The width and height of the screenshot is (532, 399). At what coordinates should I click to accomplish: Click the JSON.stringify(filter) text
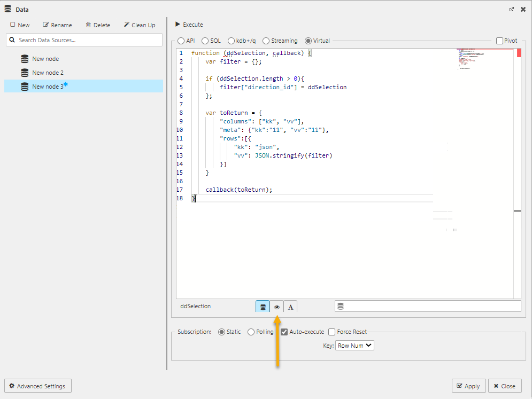click(x=294, y=155)
